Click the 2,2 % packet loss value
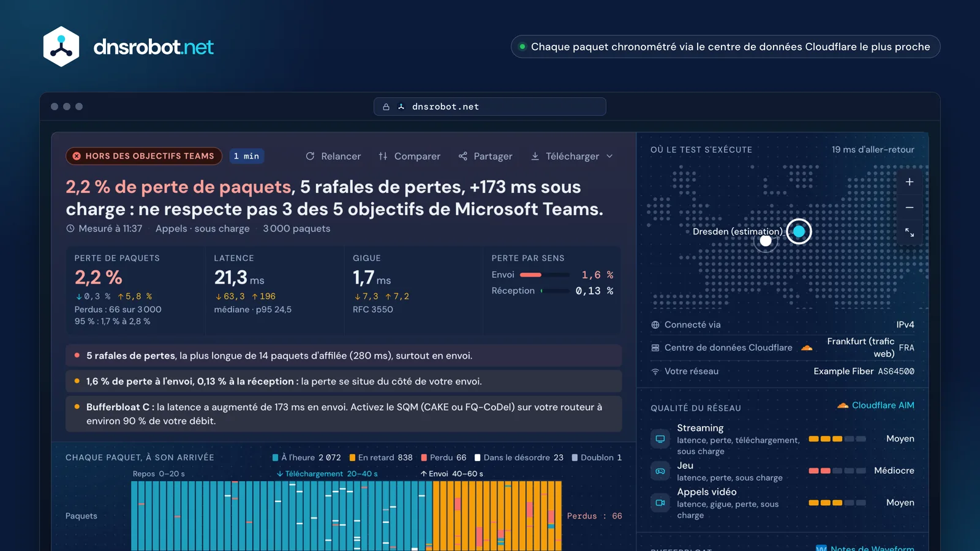The image size is (980, 551). pyautogui.click(x=99, y=277)
